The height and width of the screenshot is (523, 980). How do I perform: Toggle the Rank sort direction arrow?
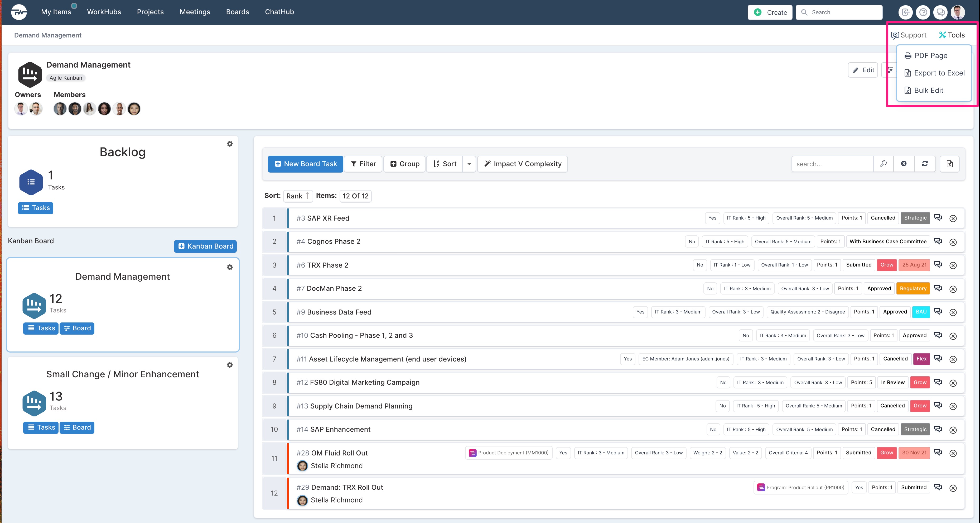coord(307,196)
